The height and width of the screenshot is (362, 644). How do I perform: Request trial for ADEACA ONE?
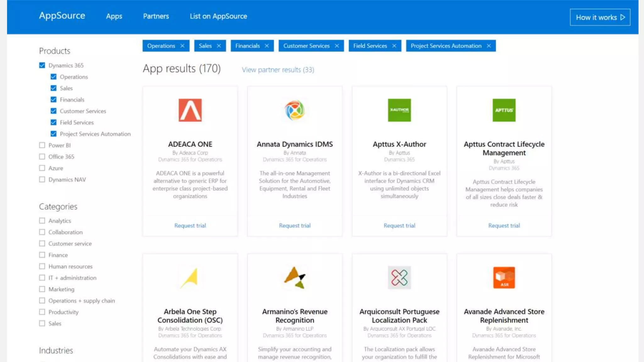190,226
